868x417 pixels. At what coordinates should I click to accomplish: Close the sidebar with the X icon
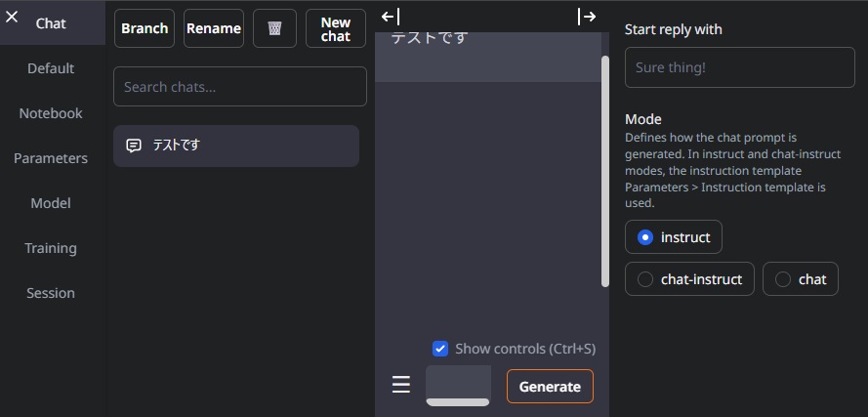pyautogui.click(x=12, y=17)
